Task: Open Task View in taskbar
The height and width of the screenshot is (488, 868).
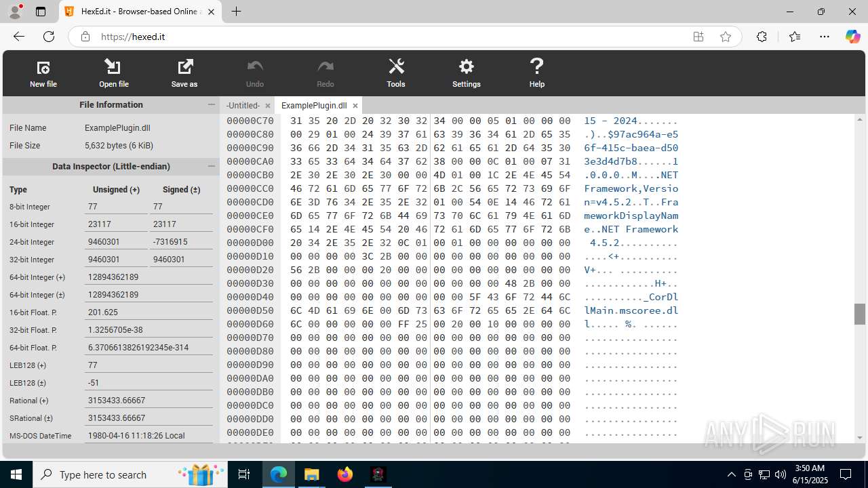Action: (245, 474)
